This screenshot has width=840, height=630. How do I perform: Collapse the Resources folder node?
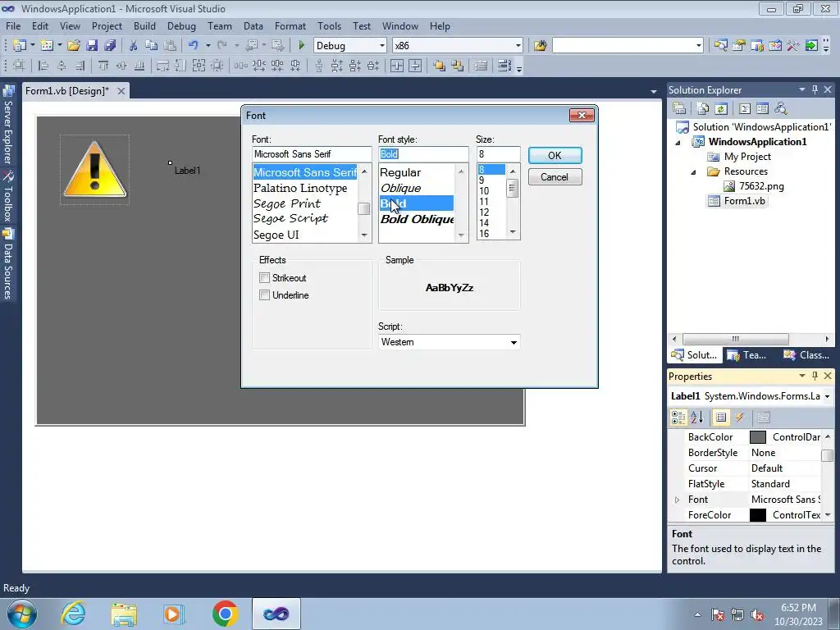coord(693,172)
